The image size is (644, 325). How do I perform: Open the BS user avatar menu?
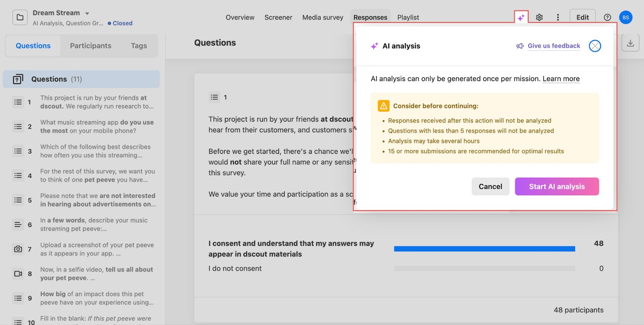[x=625, y=17]
